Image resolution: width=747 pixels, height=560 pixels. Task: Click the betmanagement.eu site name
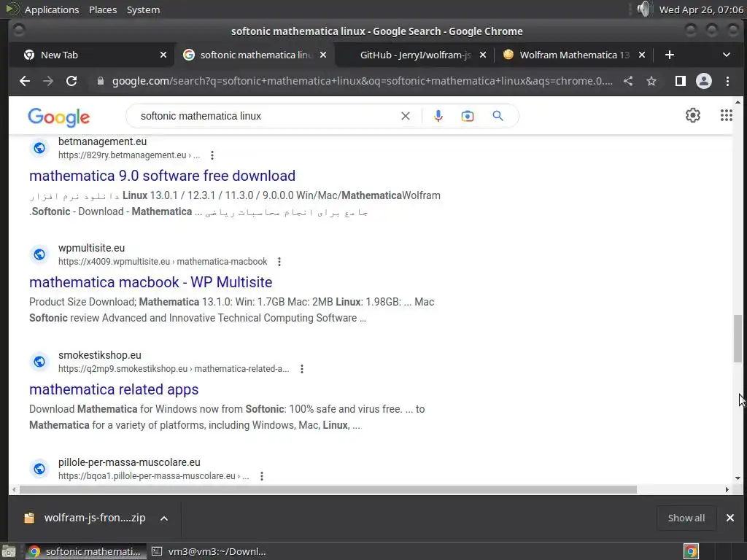(102, 141)
